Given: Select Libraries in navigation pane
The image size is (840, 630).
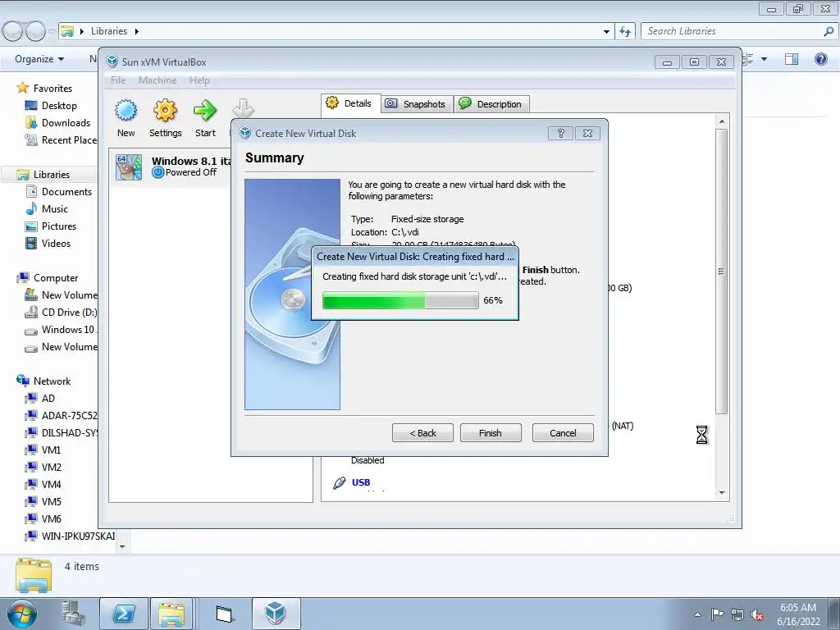Looking at the screenshot, I should pos(52,175).
